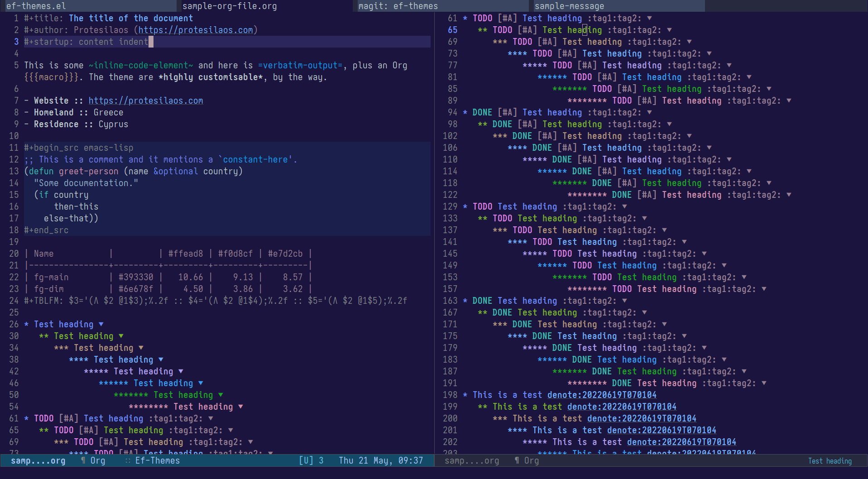Click the [U] 3 mode line indicator
Image resolution: width=868 pixels, height=479 pixels.
tap(311, 460)
